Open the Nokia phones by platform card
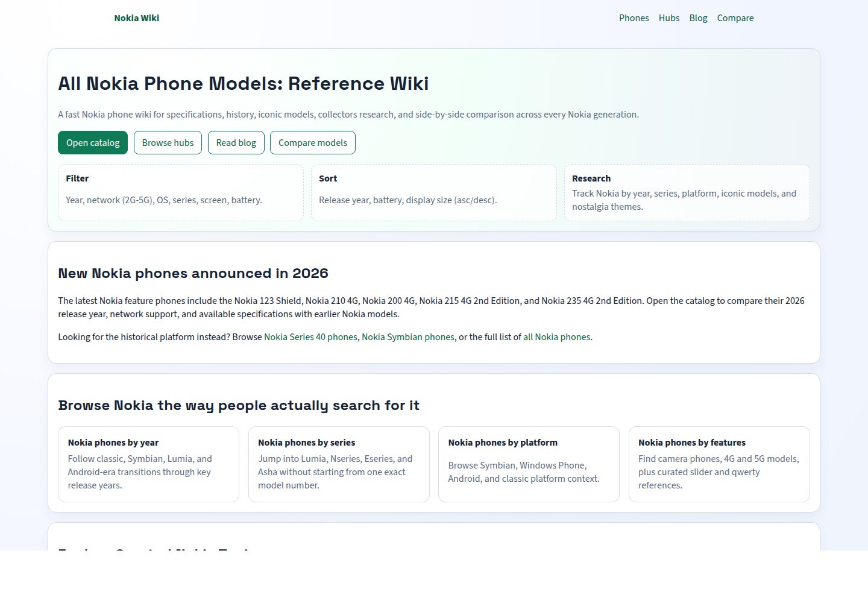This screenshot has width=868, height=603. (x=529, y=464)
